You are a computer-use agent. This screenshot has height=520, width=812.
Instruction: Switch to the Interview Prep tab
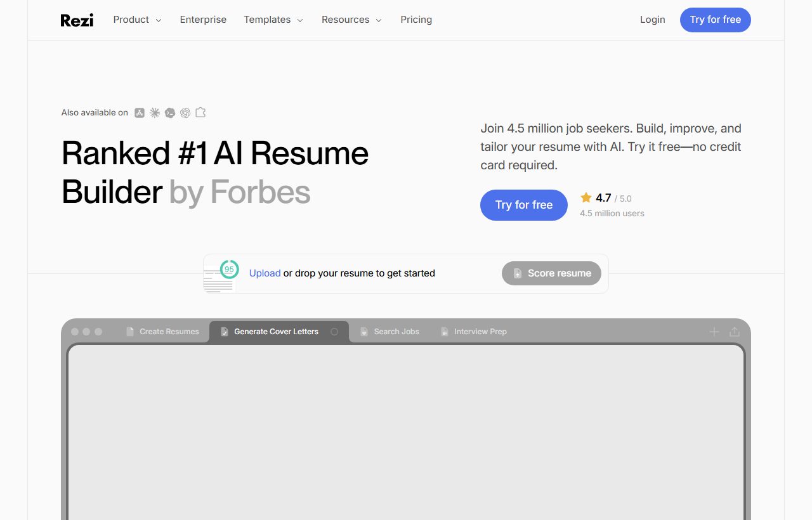point(474,332)
